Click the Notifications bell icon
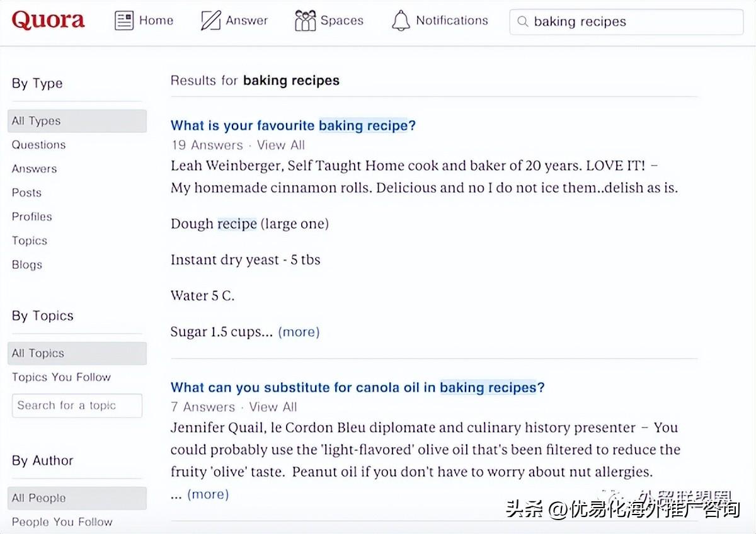This screenshot has height=534, width=756. [x=401, y=21]
